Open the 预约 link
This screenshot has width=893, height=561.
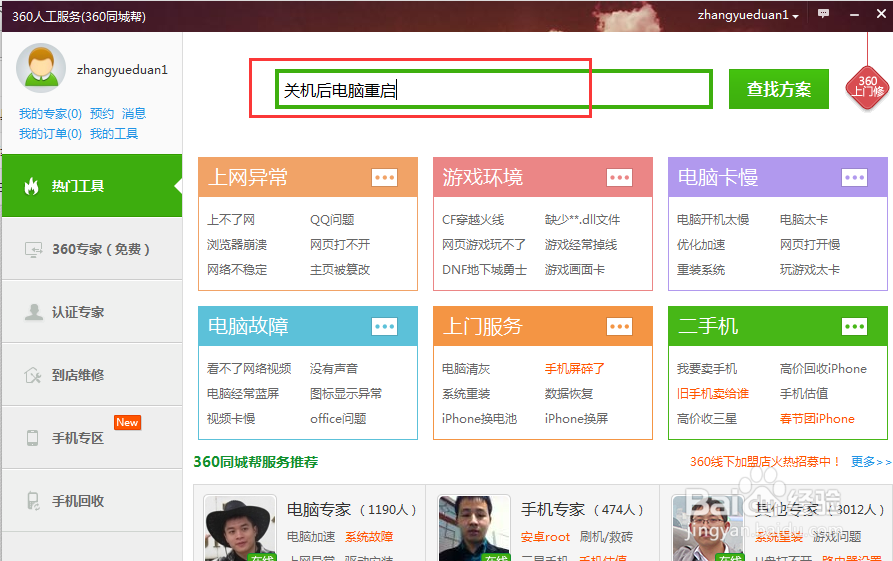102,113
